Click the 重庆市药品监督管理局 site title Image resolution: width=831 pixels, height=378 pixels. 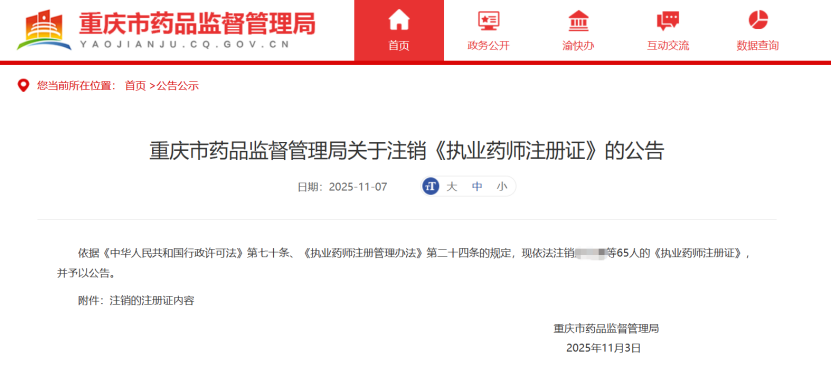click(197, 23)
